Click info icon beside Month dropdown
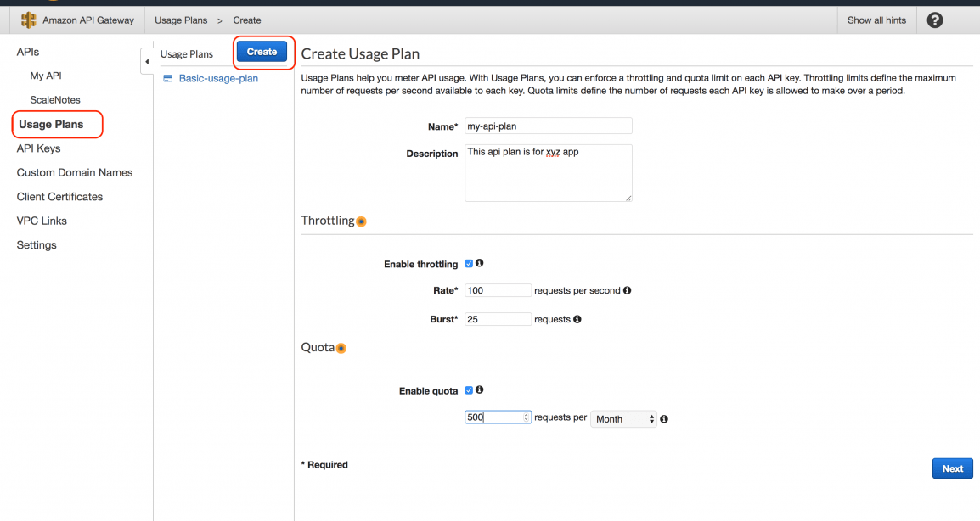The width and height of the screenshot is (980, 521). tap(664, 418)
